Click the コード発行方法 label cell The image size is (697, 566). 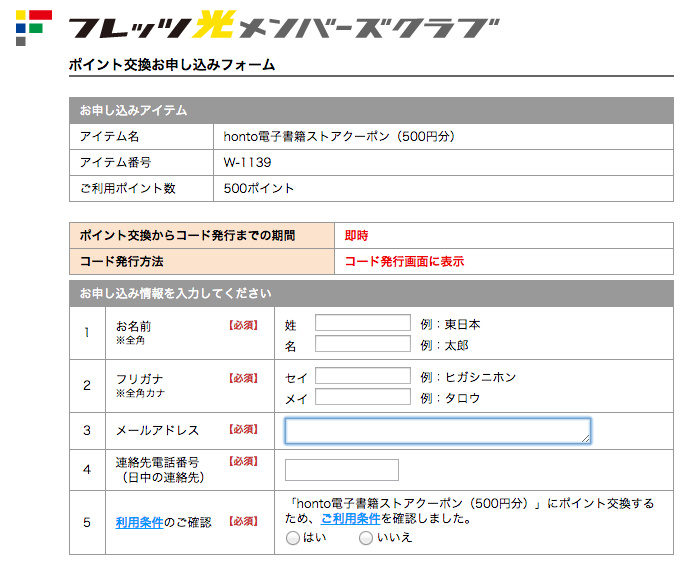[x=202, y=261]
